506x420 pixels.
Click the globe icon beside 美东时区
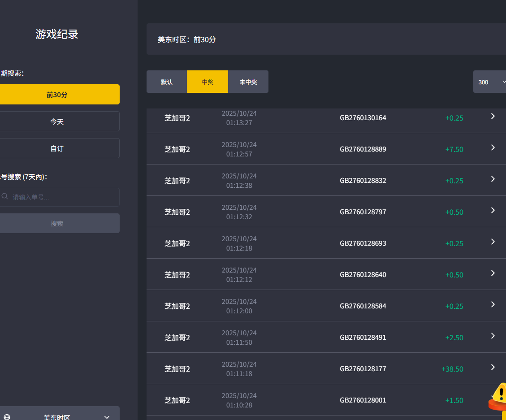point(7,417)
